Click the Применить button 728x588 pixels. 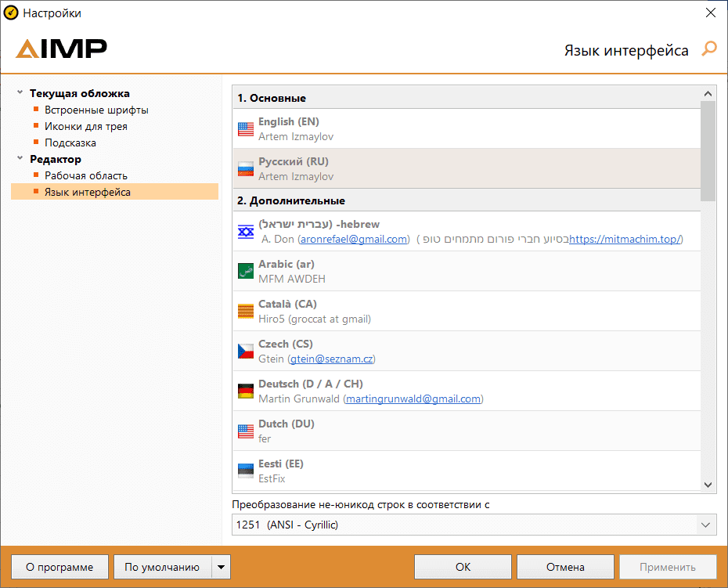668,567
